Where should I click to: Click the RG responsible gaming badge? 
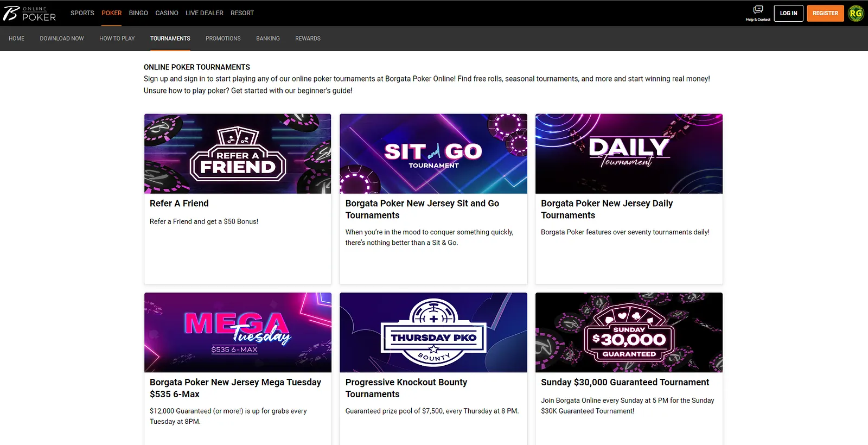[856, 13]
